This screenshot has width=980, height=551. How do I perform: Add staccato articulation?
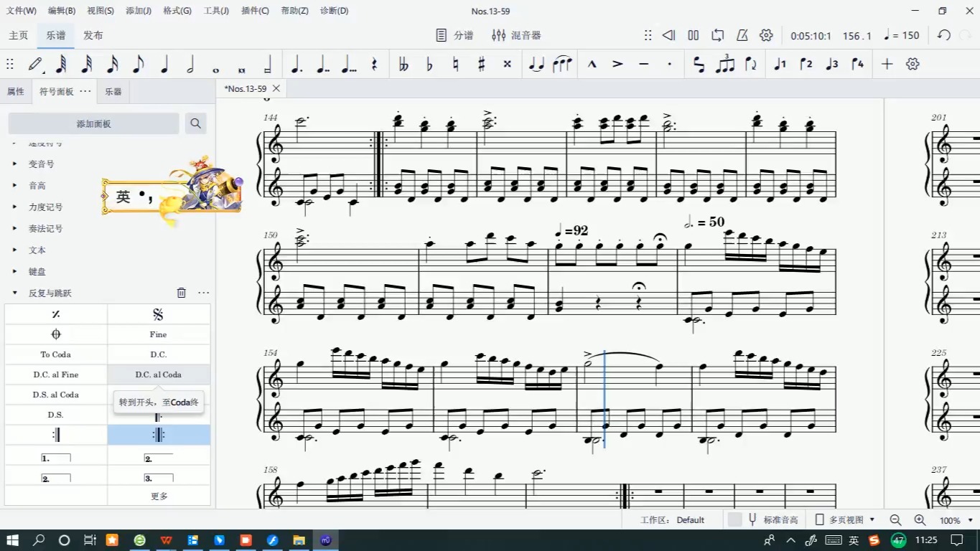(x=669, y=64)
